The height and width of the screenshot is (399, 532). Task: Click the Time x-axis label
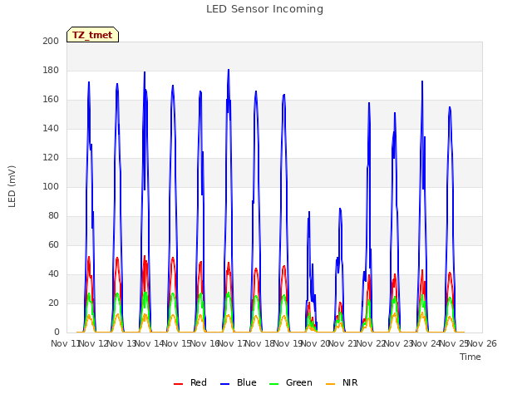tap(470, 357)
